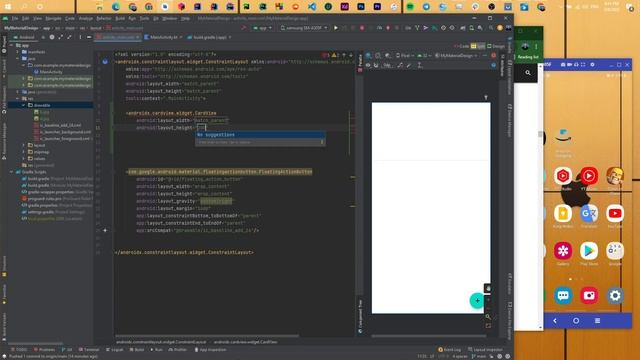The width and height of the screenshot is (640, 360).
Task: Click the Git update project icon
Action: pos(417,28)
